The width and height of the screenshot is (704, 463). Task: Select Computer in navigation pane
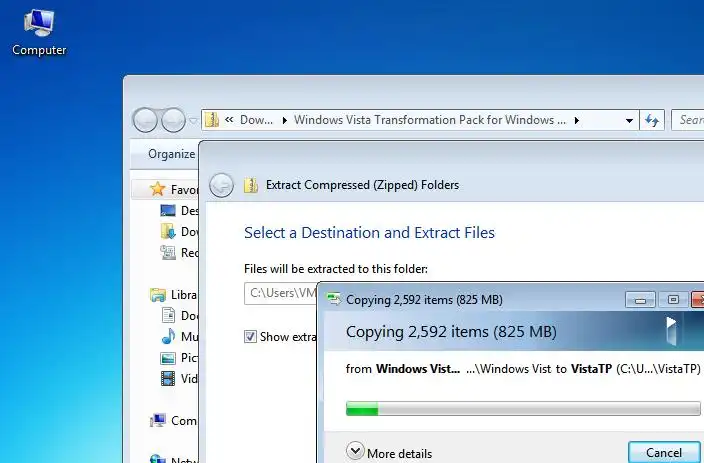point(174,421)
